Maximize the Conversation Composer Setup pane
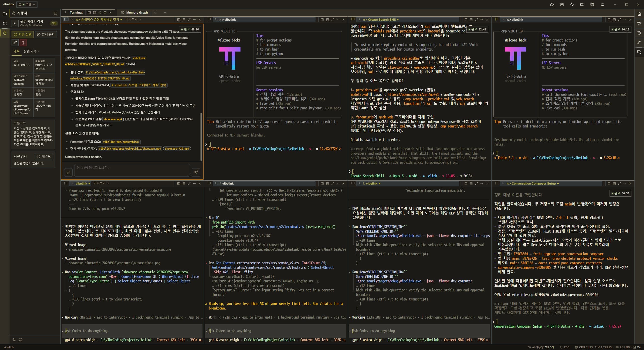 619,184
